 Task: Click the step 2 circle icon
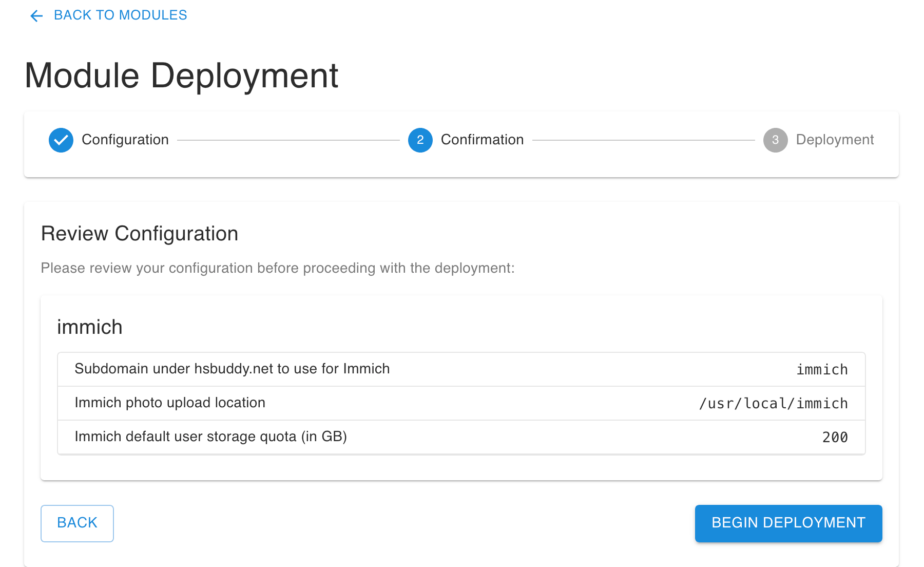[x=420, y=140]
